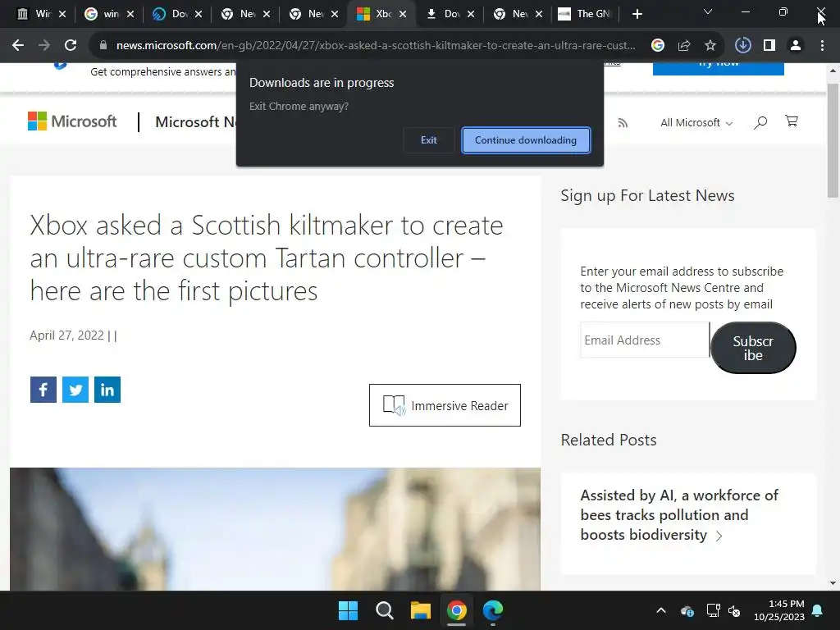The width and height of the screenshot is (840, 630).
Task: Click the browser forward arrow
Action: pos(44,46)
